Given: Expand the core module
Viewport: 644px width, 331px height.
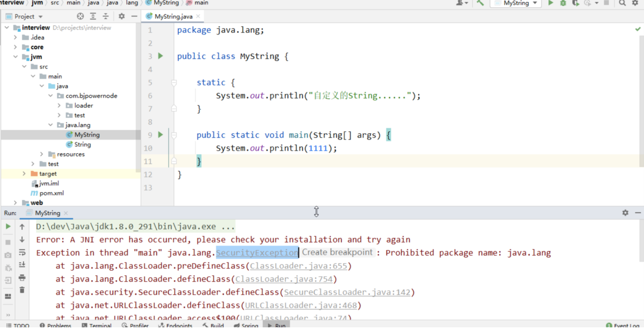Looking at the screenshot, I should (x=15, y=47).
